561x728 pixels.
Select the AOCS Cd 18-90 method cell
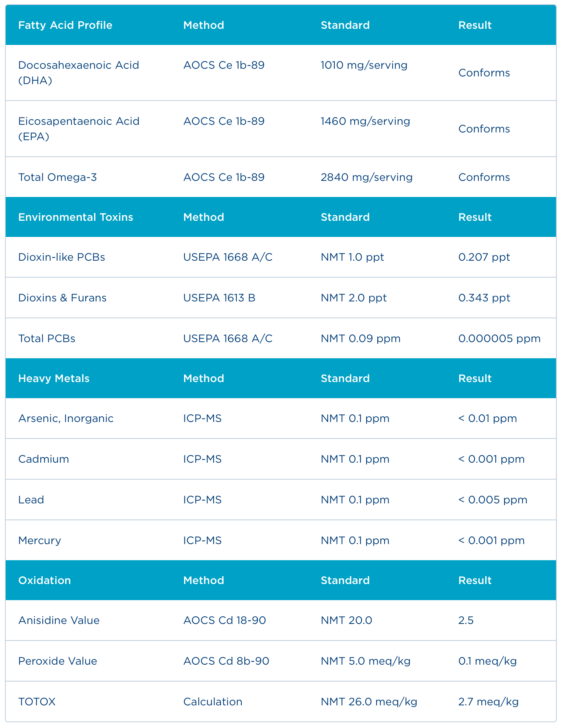224,620
